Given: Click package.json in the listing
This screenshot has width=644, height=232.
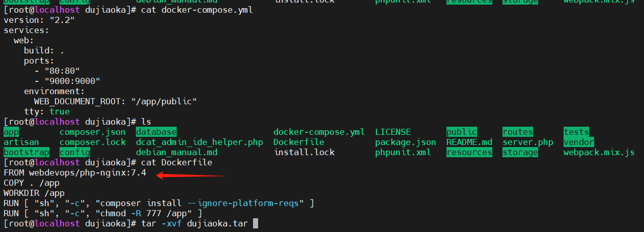Looking at the screenshot, I should [405, 142].
